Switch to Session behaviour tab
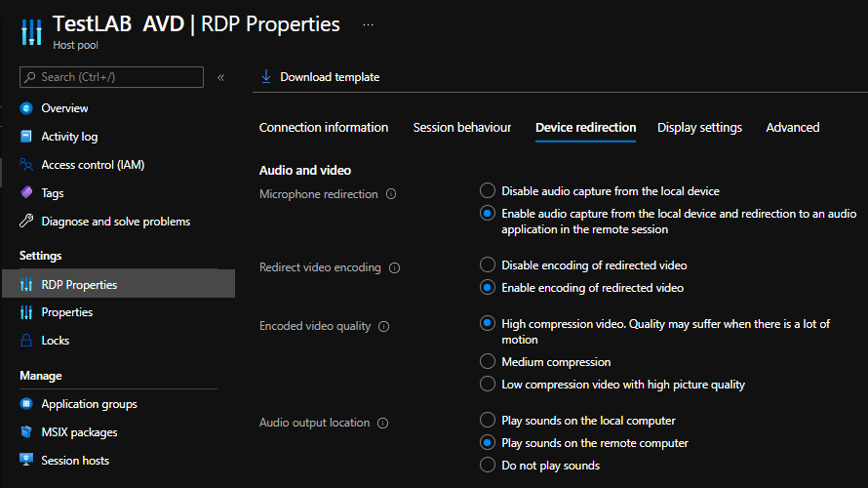868x488 pixels. (x=462, y=128)
